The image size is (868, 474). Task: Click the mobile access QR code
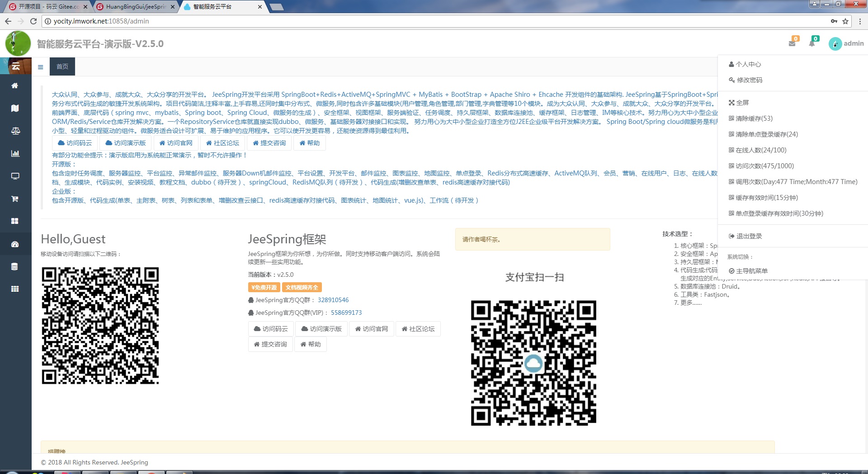[100, 326]
